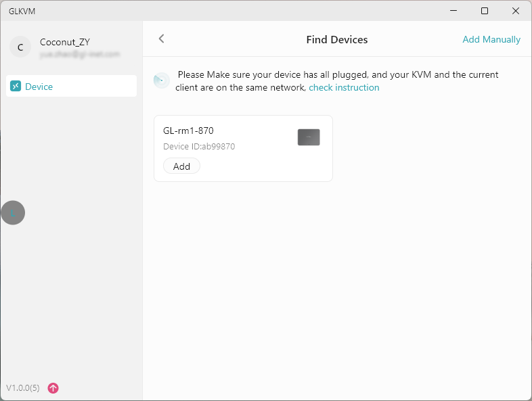Screen dimensions: 532x401
Task: Click the GL-rm1-870 device name
Action: [x=188, y=131]
